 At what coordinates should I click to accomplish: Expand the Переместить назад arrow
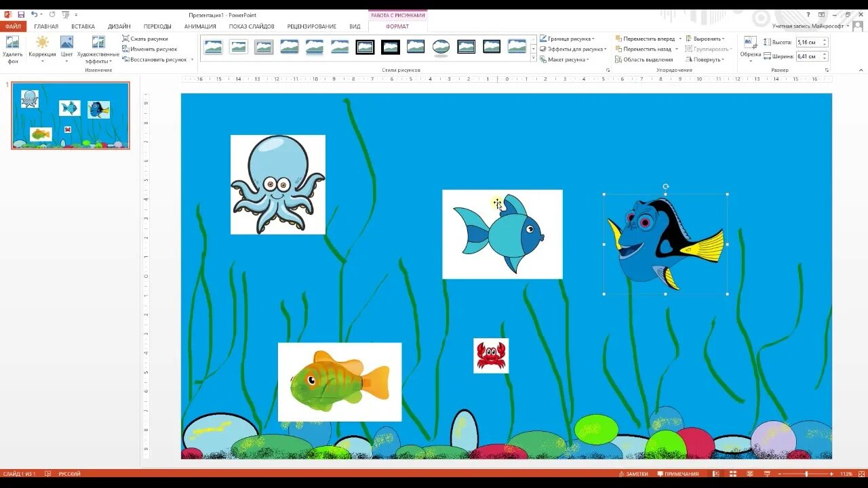coord(677,49)
